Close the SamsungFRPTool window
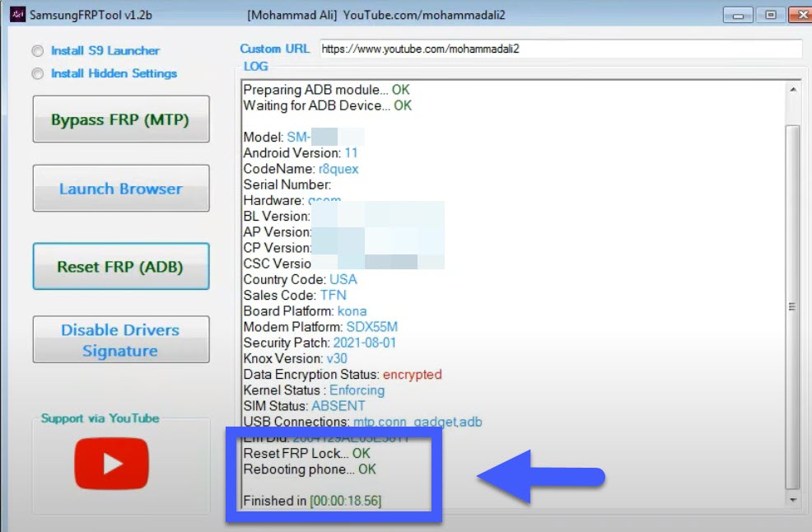This screenshot has height=532, width=812. pyautogui.click(x=801, y=15)
